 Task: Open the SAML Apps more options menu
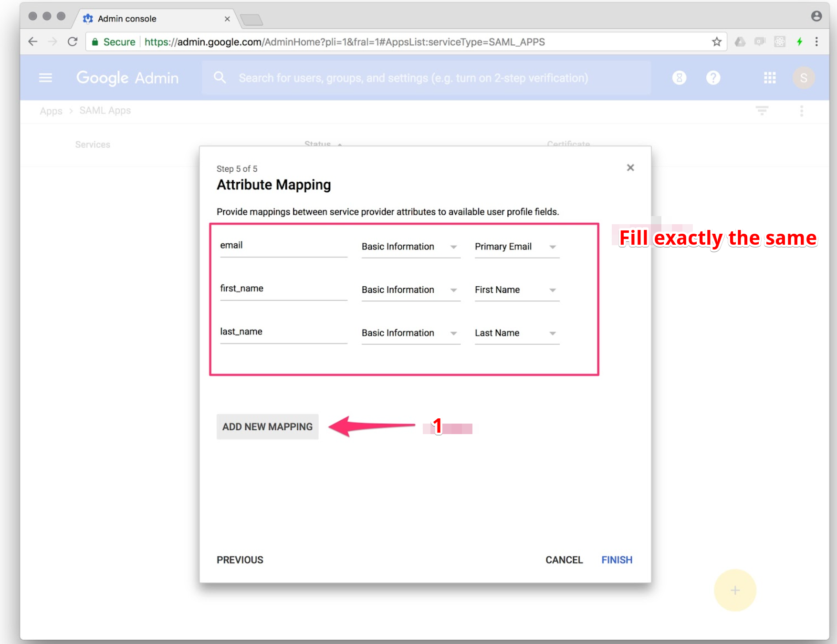[x=802, y=111]
